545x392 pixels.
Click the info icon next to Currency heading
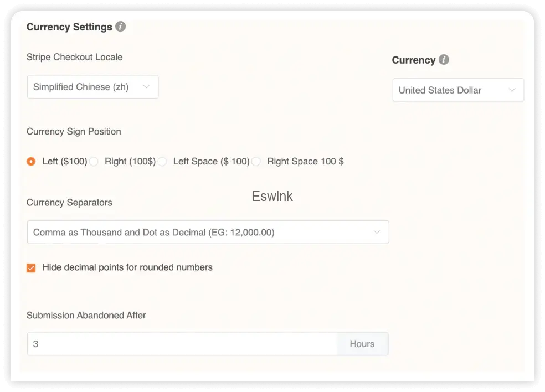coord(444,60)
